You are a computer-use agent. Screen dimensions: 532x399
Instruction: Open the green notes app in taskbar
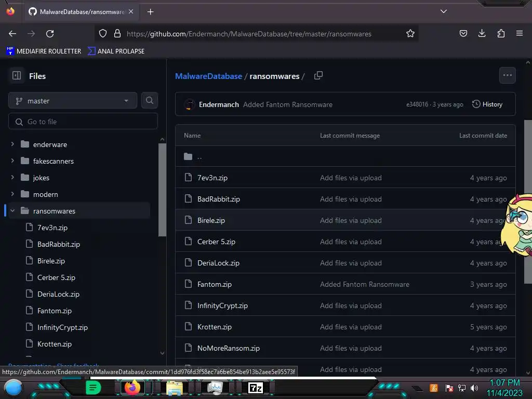click(x=93, y=388)
